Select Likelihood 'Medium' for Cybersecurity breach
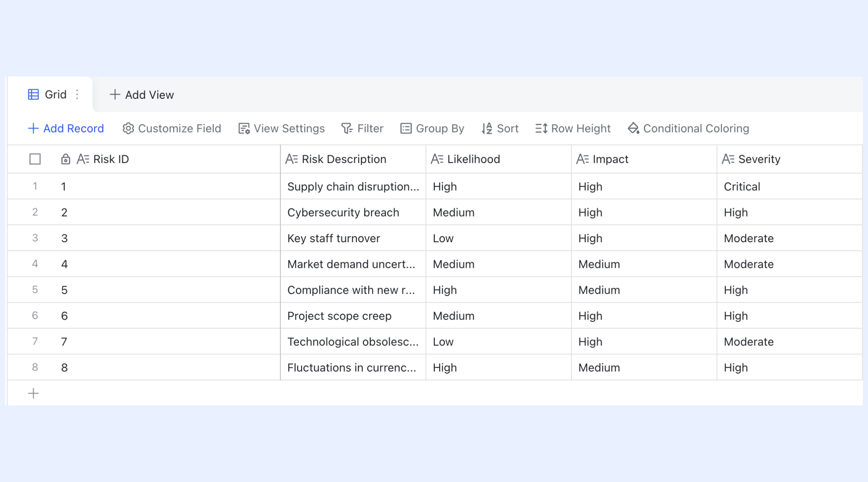This screenshot has width=868, height=482. 499,212
